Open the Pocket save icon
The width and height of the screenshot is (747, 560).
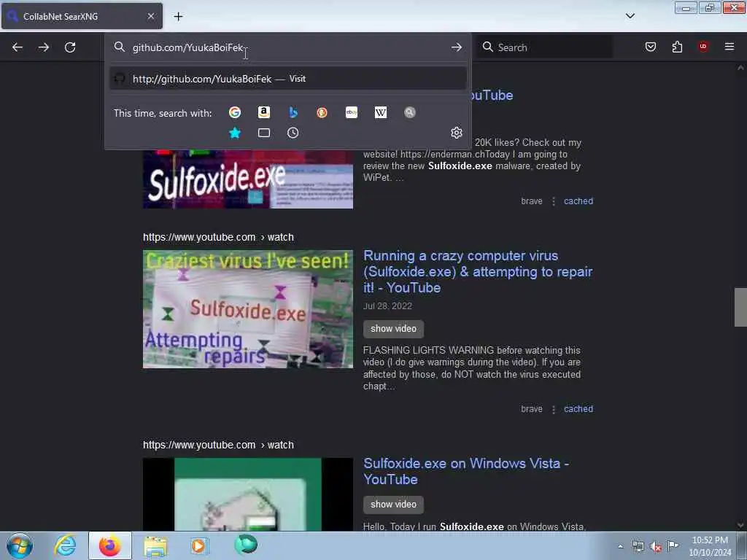[x=651, y=47]
